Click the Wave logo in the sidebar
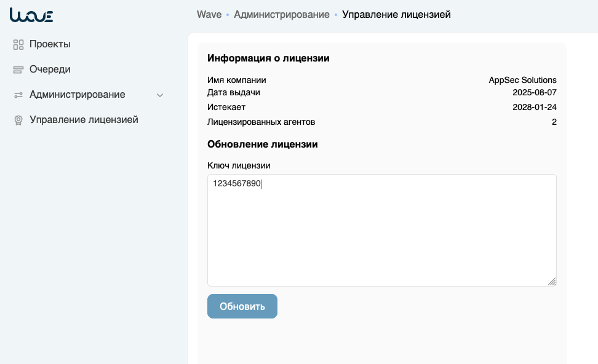 pos(31,15)
